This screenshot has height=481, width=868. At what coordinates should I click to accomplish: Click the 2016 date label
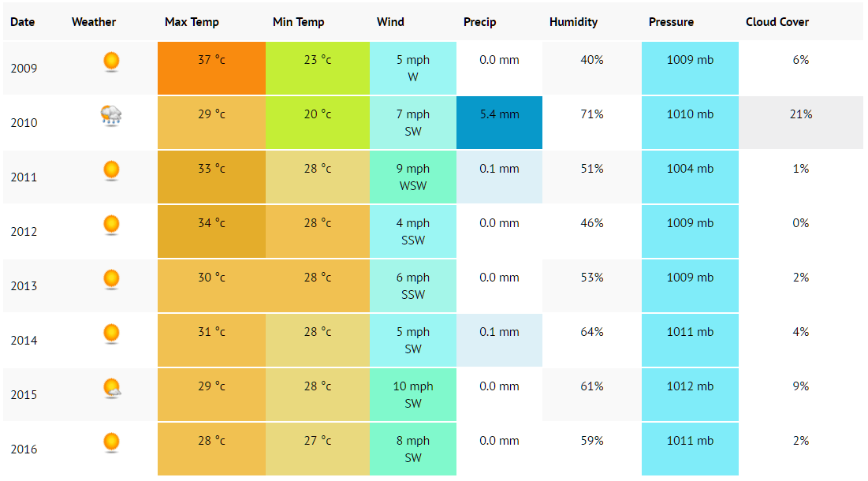24,449
